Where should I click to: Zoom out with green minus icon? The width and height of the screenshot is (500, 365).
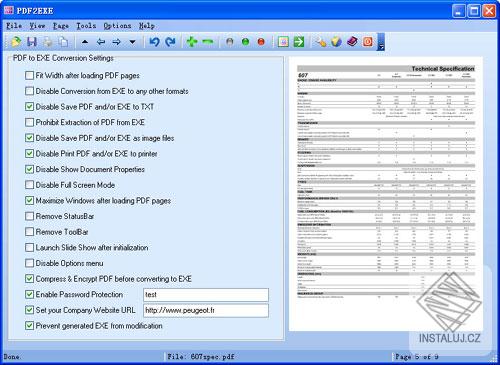[208, 42]
